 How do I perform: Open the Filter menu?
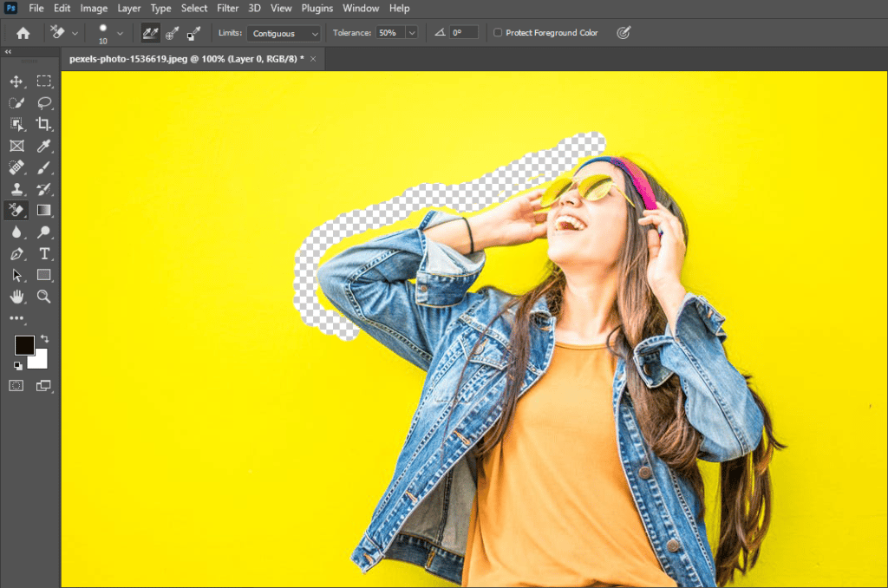228,8
